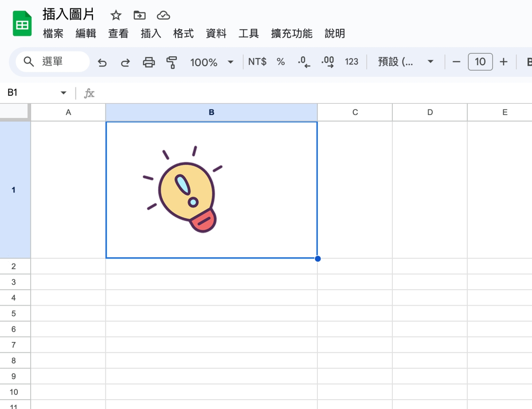
Task: Increase decimal places
Action: [328, 62]
